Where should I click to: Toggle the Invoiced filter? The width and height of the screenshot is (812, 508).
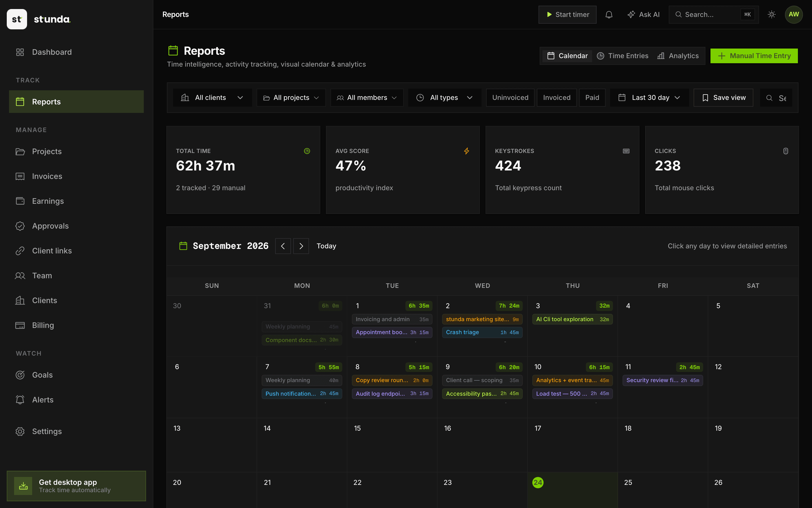(557, 98)
